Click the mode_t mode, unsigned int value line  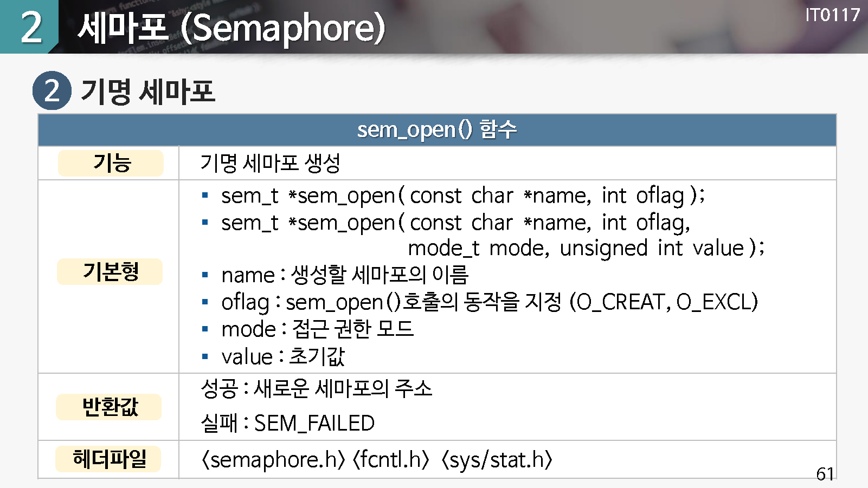click(x=586, y=248)
